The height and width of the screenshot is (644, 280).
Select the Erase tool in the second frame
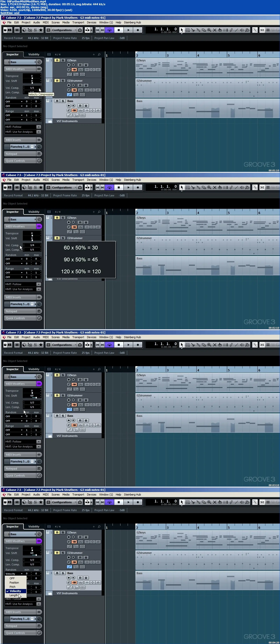(x=204, y=187)
